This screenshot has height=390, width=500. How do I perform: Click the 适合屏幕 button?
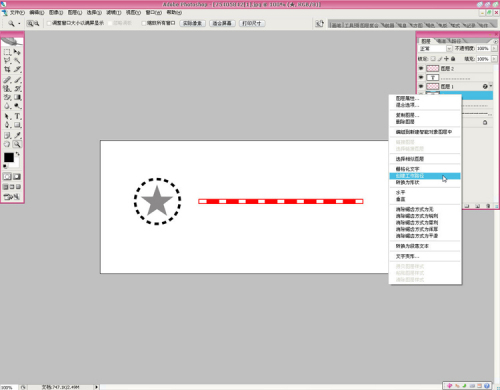[222, 23]
